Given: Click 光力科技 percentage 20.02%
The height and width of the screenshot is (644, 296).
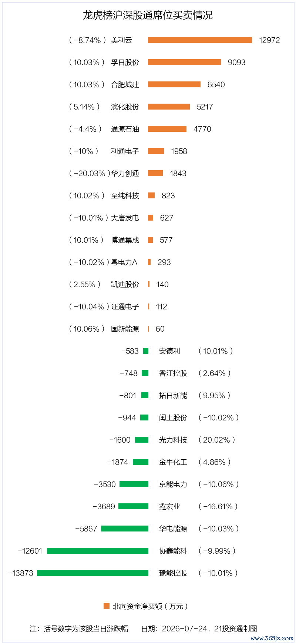Looking at the screenshot, I should (217, 440).
